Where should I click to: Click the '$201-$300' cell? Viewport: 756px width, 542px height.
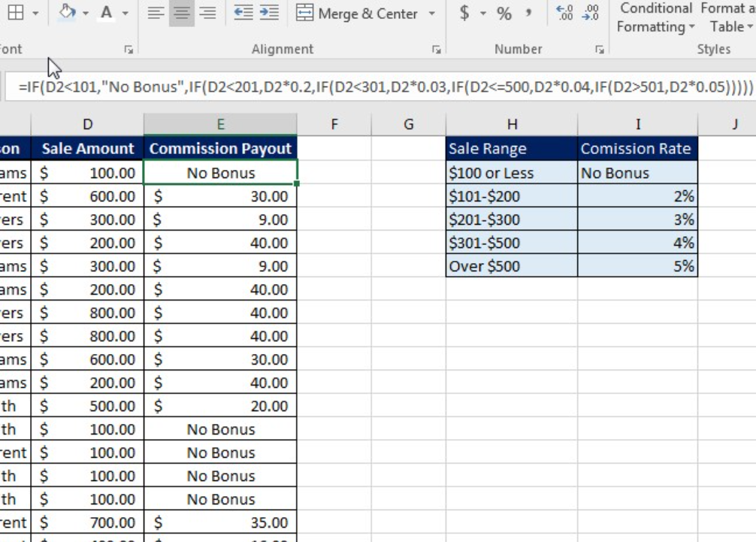[512, 220]
